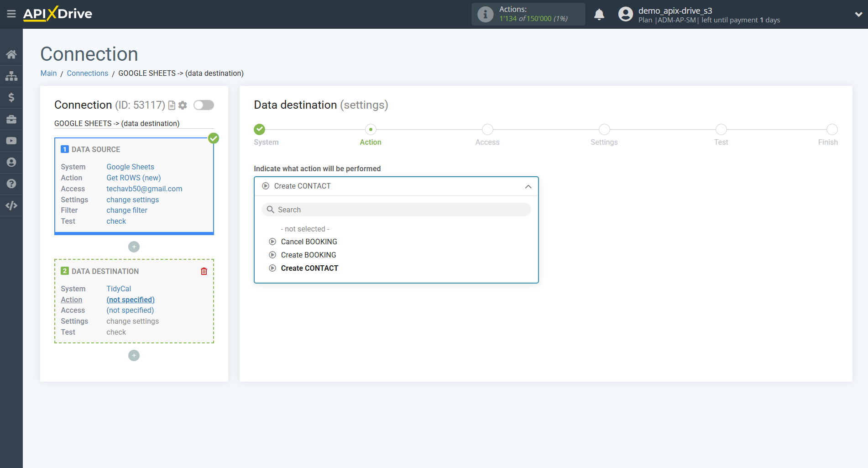This screenshot has width=868, height=468.
Task: Collapse the Create CONTACT action dropdown
Action: 528,186
